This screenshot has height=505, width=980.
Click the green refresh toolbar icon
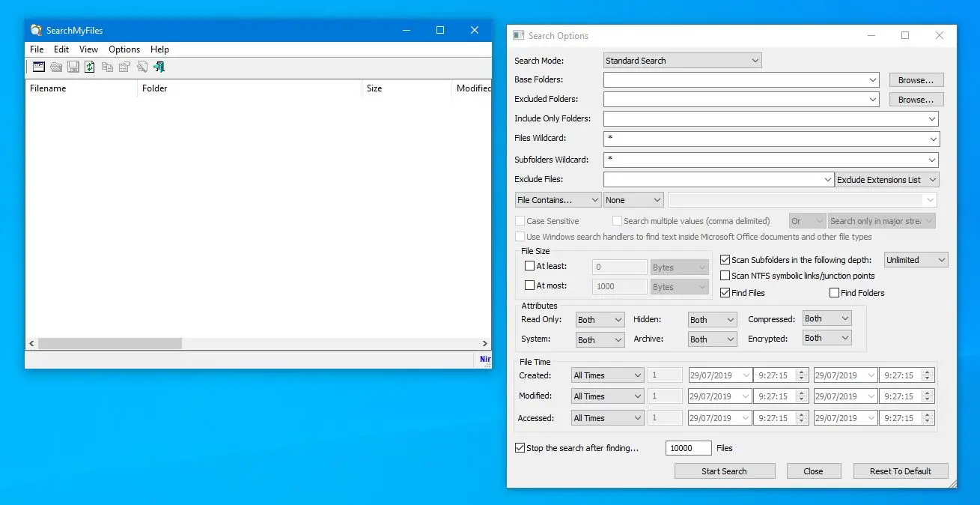pos(90,67)
